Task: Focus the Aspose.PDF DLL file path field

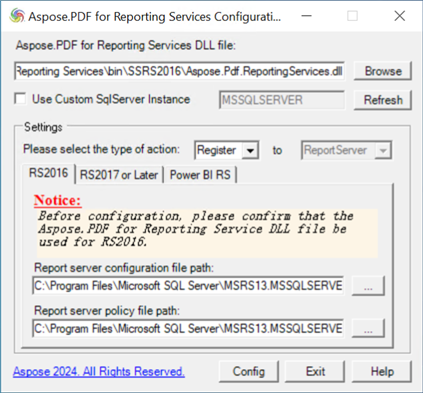Action: [x=179, y=71]
